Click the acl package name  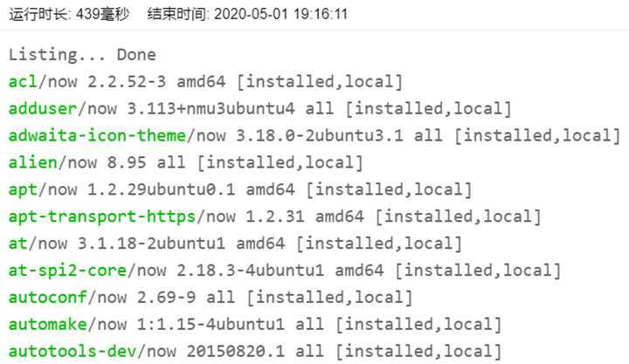pyautogui.click(x=24, y=82)
